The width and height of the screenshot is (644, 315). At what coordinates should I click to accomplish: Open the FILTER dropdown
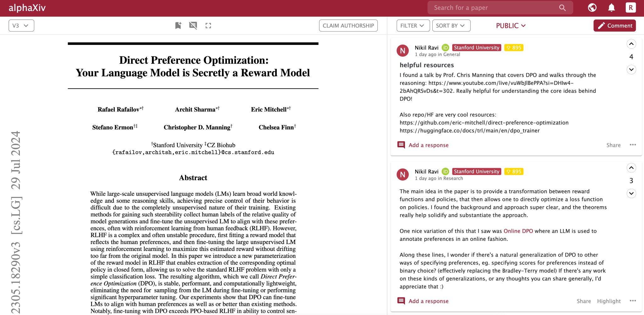413,26
